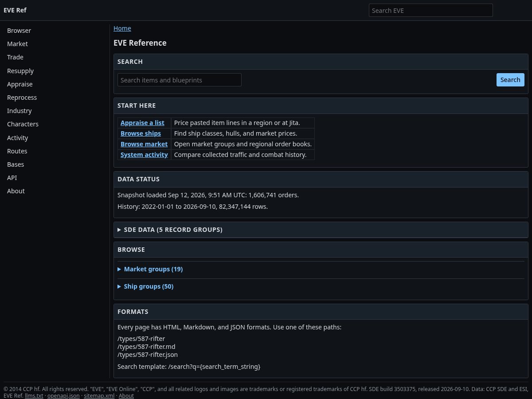Click the Home breadcrumb link
The width and height of the screenshot is (532, 399).
(122, 28)
